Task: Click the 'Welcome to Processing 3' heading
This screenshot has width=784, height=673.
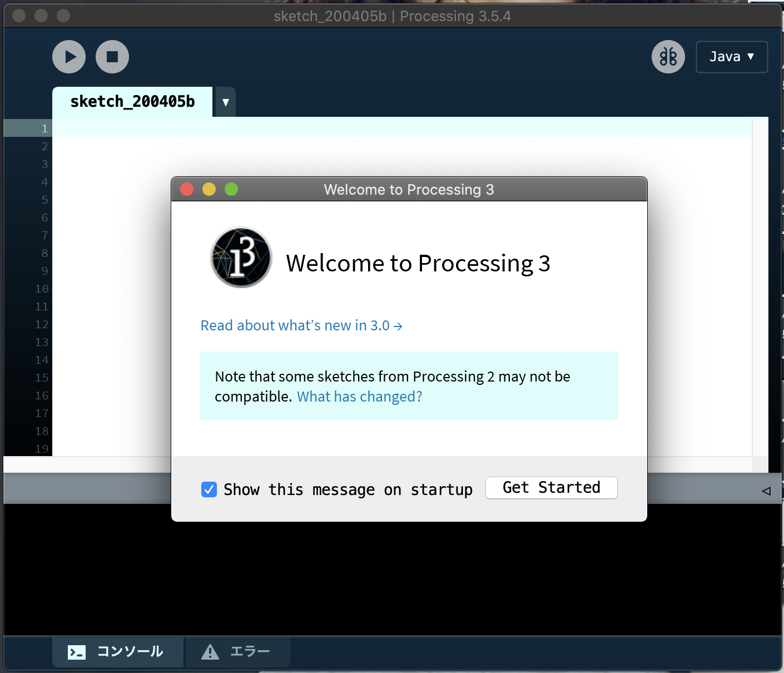Action: point(418,263)
